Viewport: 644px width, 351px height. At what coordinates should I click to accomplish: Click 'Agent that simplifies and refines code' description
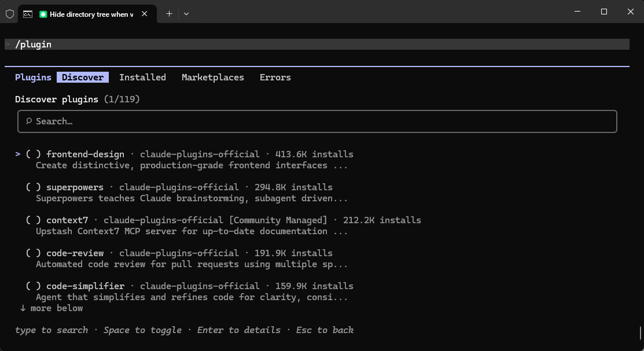[192, 297]
